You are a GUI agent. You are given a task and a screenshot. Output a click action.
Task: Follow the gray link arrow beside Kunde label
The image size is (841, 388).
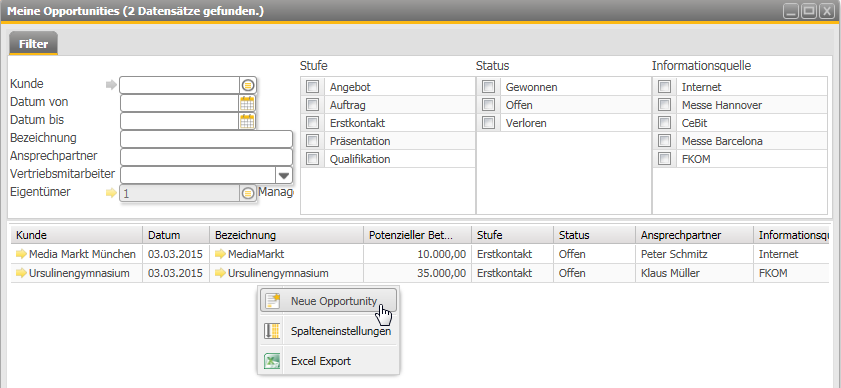(x=111, y=85)
